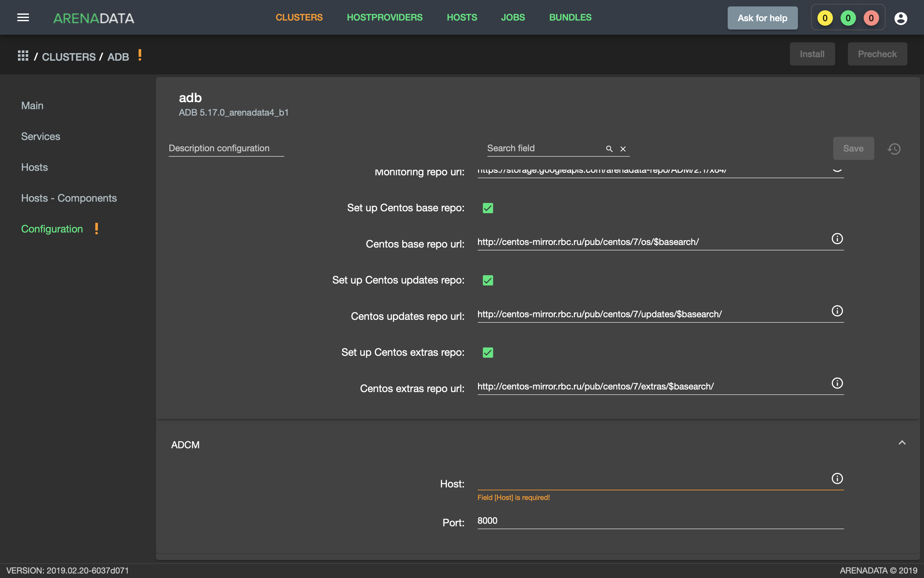The image size is (924, 578).
Task: Toggle Set up Centos updates repo checkbox
Action: [x=488, y=280]
